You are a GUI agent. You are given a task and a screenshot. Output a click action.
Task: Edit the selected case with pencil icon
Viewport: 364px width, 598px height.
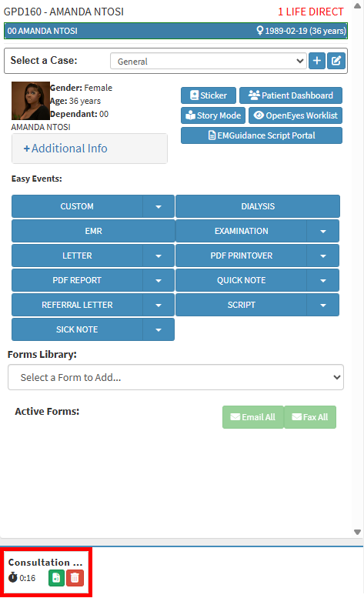coord(336,61)
